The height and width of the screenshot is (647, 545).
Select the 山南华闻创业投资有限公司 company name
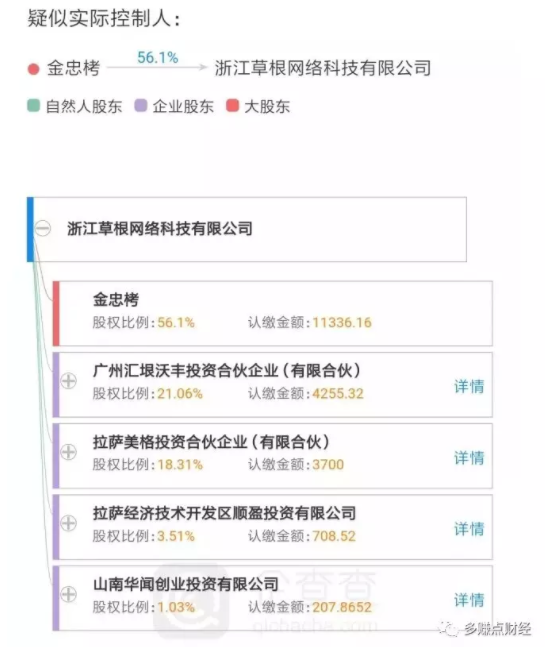click(186, 584)
